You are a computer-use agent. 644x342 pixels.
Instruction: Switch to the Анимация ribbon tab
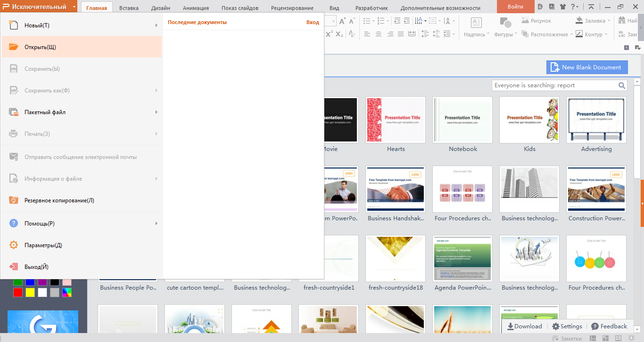point(196,8)
